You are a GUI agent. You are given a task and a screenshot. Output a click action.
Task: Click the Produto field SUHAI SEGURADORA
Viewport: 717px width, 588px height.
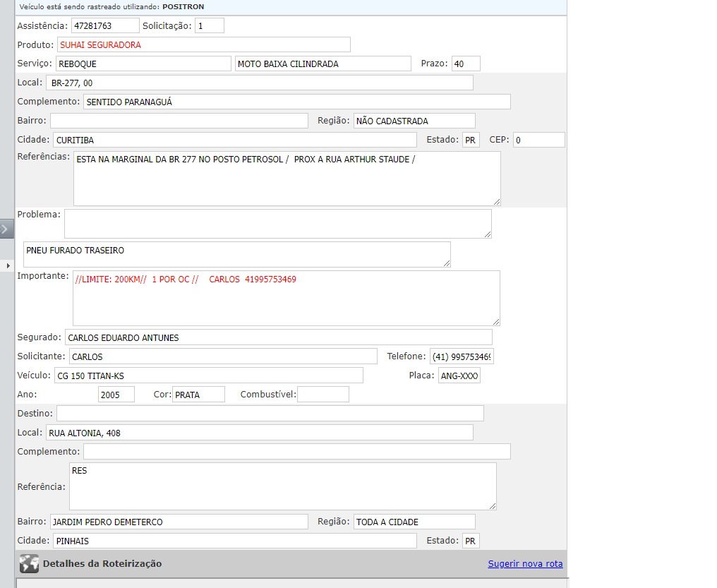point(203,44)
